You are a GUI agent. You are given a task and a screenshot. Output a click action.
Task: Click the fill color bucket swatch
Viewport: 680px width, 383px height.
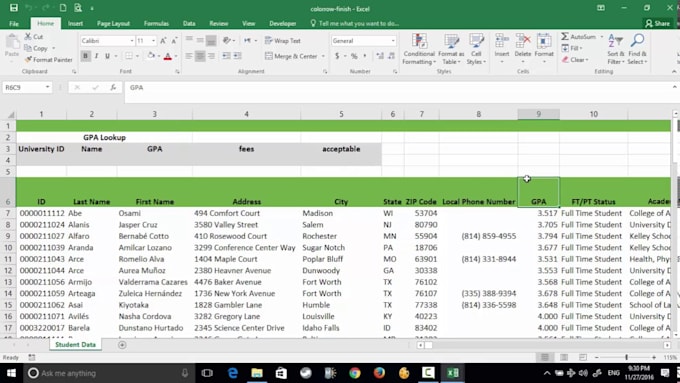150,56
